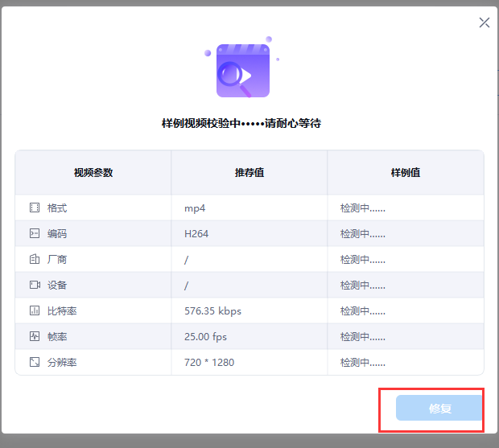
Task: Click the 格式 row label
Action: coord(57,208)
